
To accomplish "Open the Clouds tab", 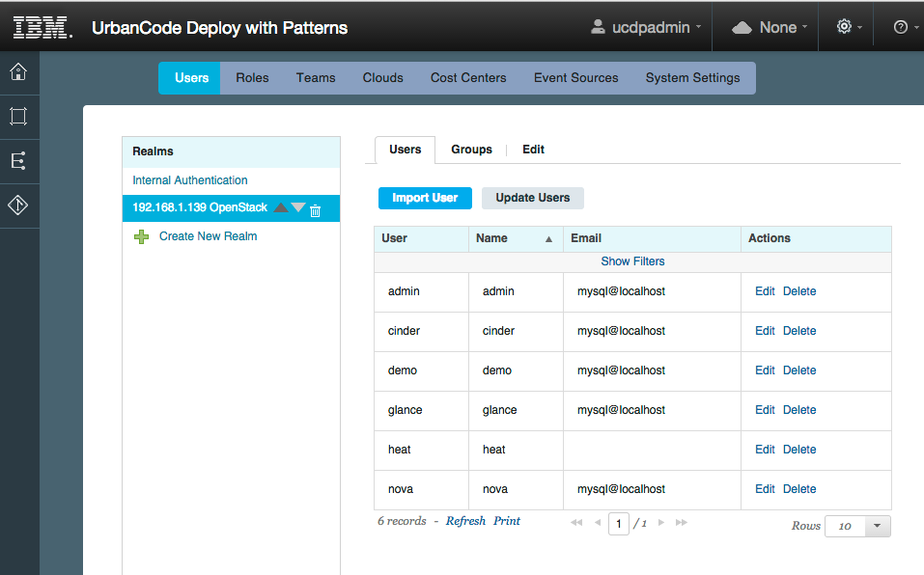I will tap(383, 78).
